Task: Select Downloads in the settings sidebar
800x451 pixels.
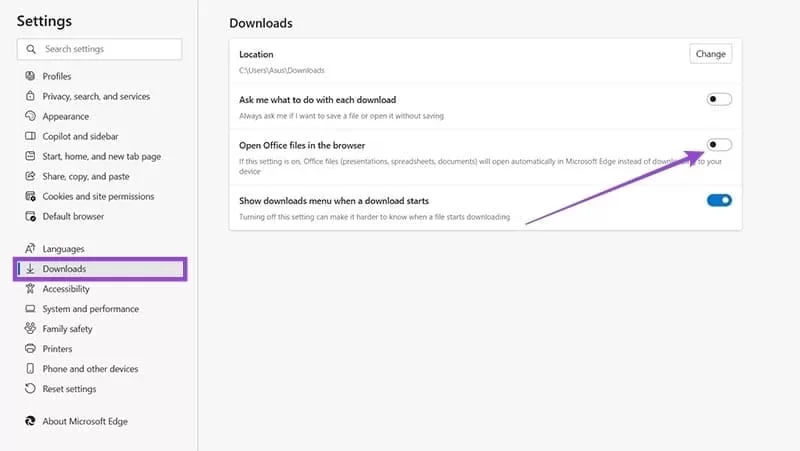Action: pyautogui.click(x=64, y=269)
